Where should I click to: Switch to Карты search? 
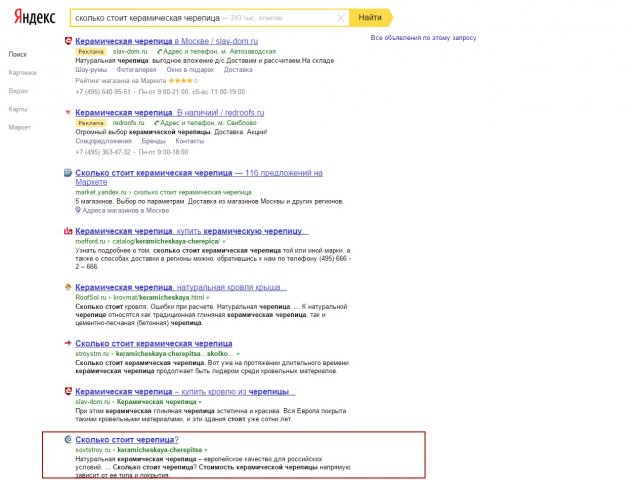coord(18,109)
